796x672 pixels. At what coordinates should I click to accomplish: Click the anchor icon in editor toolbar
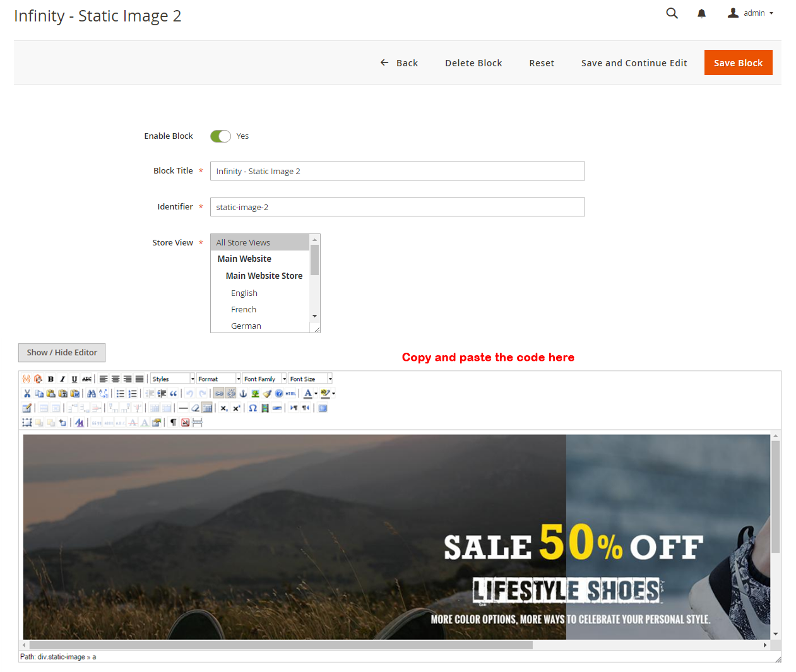(243, 394)
